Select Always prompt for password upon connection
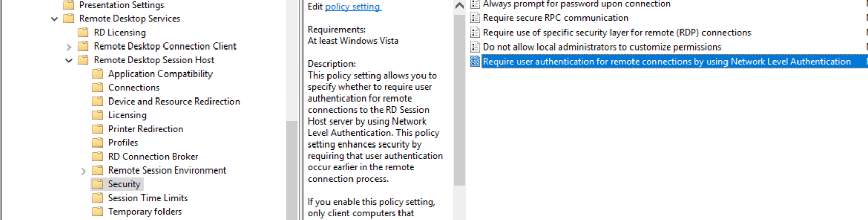This screenshot has width=868, height=220. 576,4
